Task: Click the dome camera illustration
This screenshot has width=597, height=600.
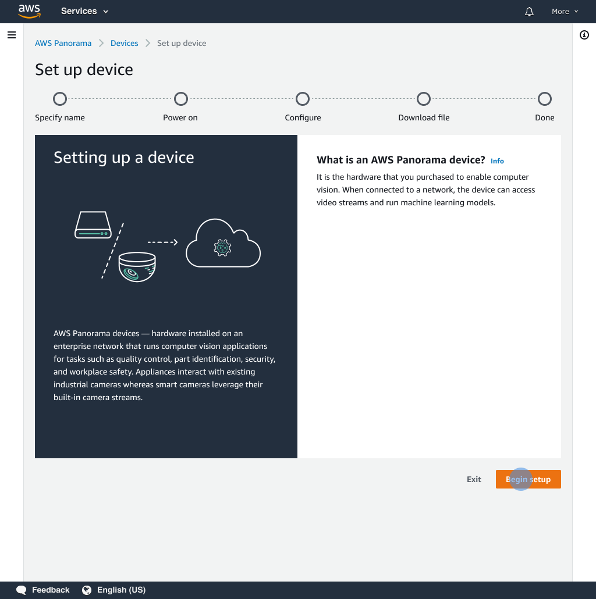Action: (137, 267)
